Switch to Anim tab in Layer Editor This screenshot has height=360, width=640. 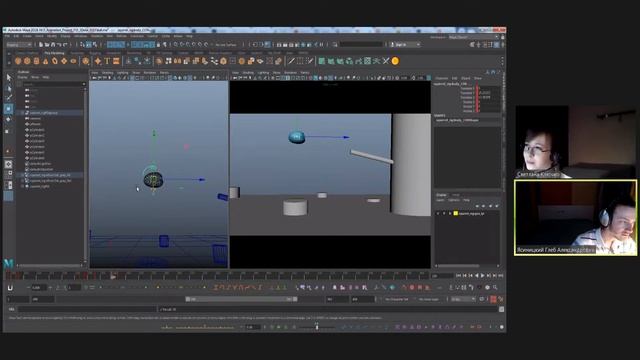[456, 195]
